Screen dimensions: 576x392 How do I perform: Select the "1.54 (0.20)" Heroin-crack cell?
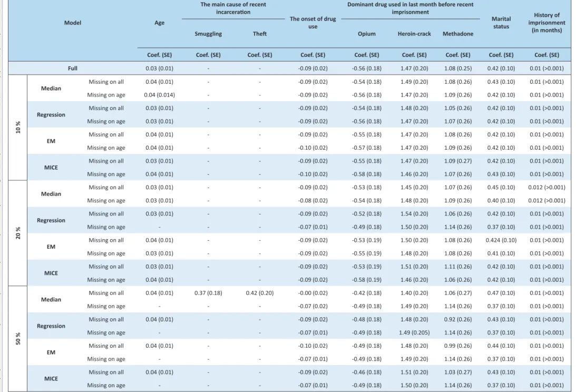(414, 213)
